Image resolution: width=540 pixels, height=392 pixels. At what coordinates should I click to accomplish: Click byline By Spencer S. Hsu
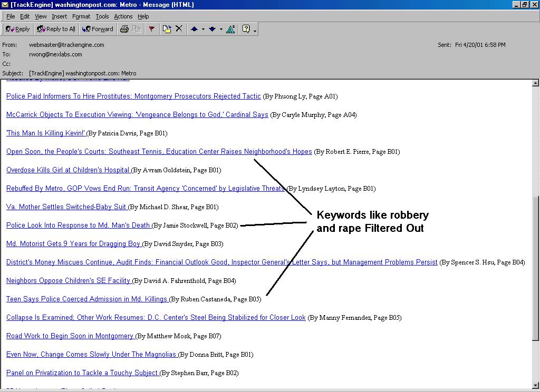482,262
